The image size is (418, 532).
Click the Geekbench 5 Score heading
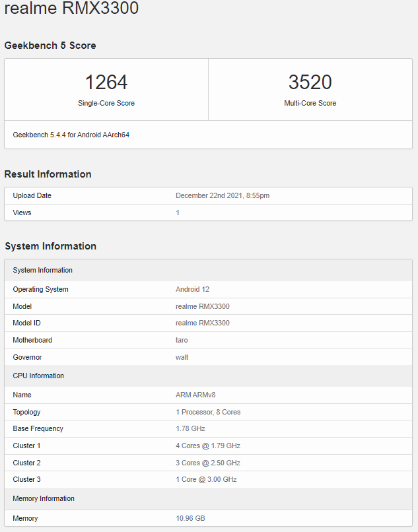50,46
